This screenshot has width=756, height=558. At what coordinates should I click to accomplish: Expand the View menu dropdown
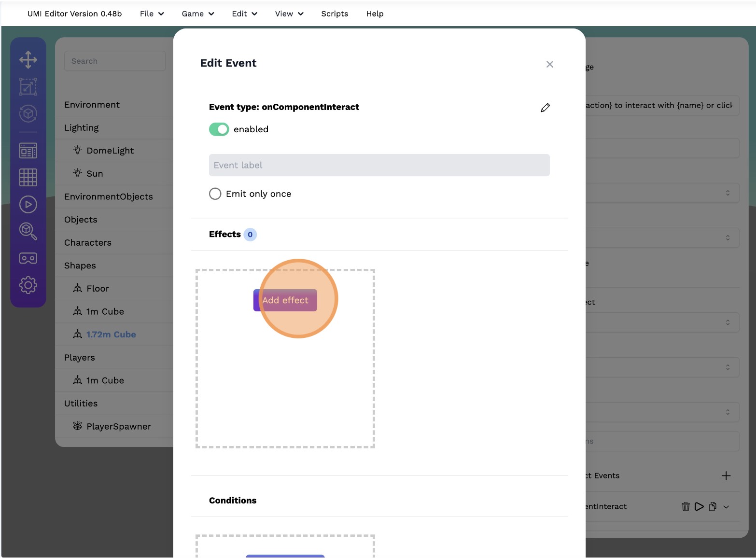coord(289,14)
